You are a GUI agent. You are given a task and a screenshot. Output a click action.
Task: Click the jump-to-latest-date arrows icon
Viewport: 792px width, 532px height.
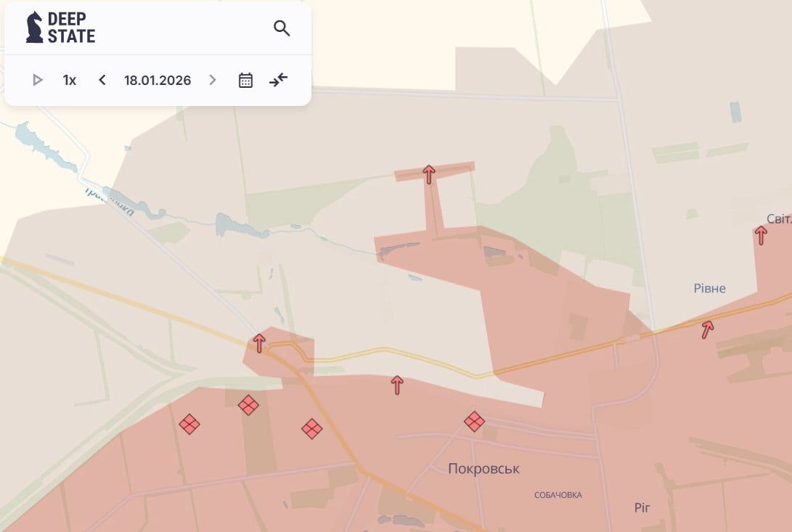278,80
